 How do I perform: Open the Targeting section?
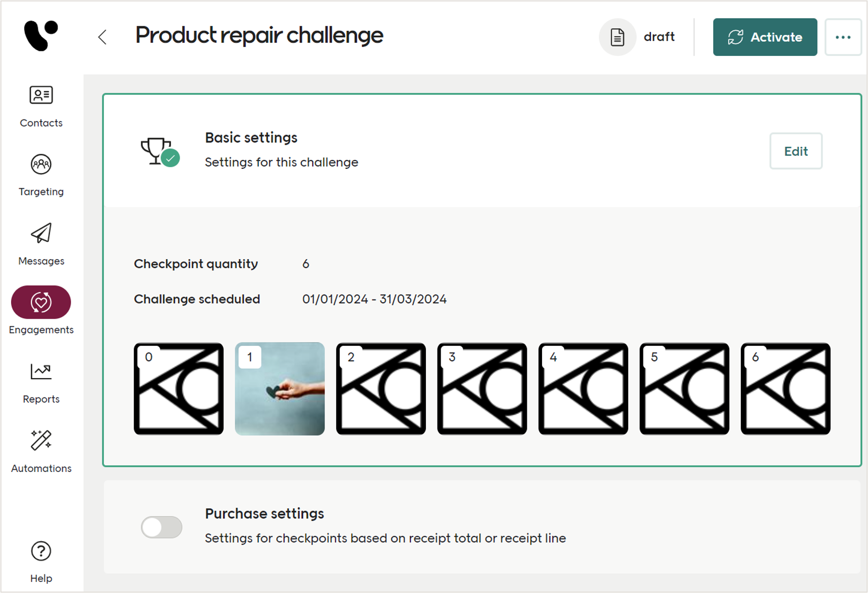41,175
